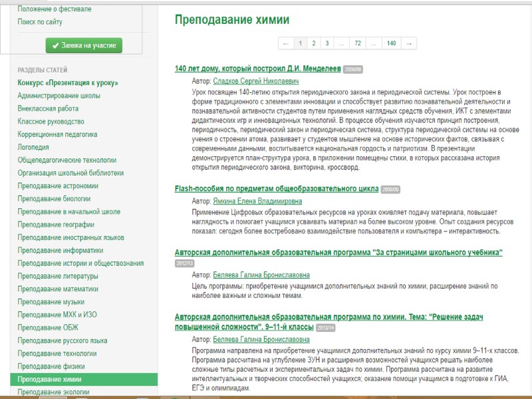Select 'Администрирование школы' section
532x399 pixels.
pos(59,96)
